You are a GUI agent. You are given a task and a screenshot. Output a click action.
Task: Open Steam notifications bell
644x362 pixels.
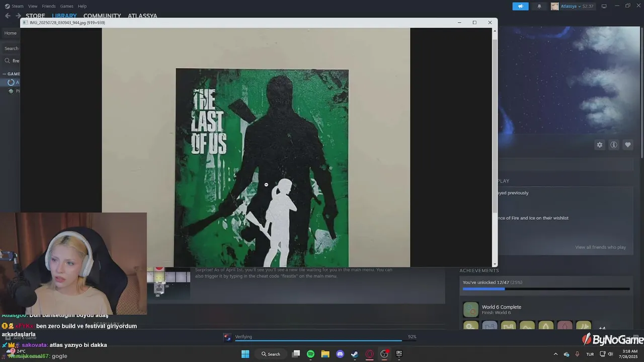(x=539, y=6)
